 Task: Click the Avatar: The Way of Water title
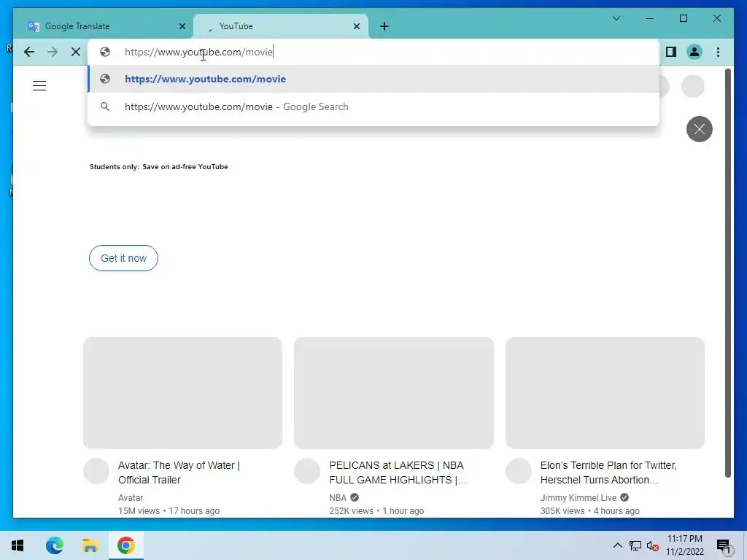179,472
